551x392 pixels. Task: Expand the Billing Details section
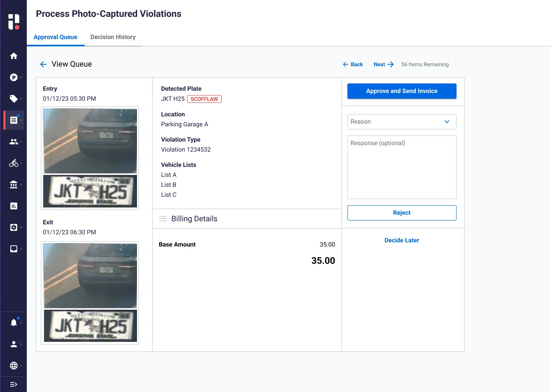[194, 219]
